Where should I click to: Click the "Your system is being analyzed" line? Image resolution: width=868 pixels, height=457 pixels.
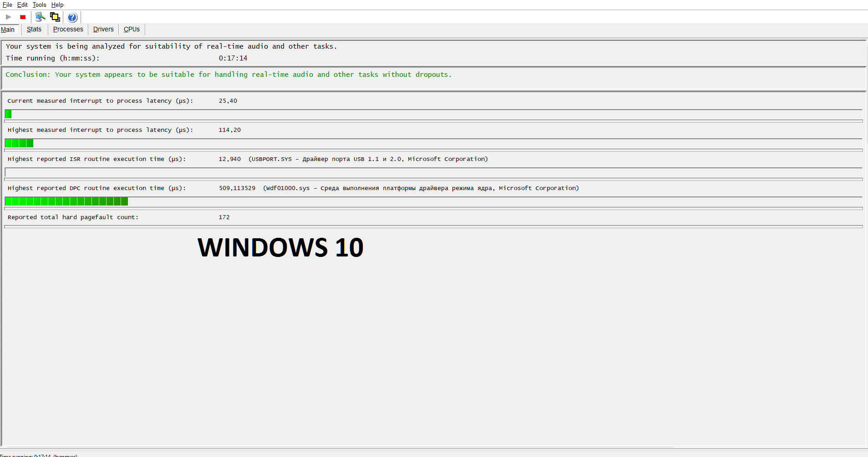172,46
